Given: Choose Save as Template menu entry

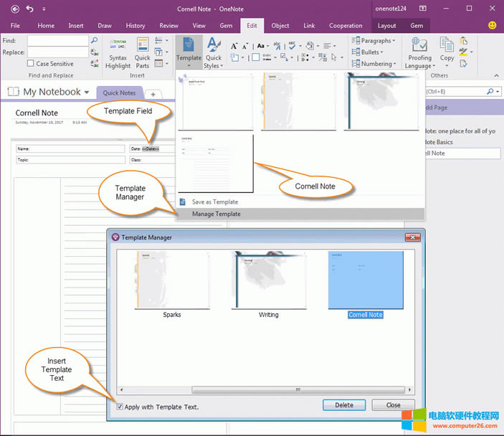Looking at the screenshot, I should (x=214, y=202).
